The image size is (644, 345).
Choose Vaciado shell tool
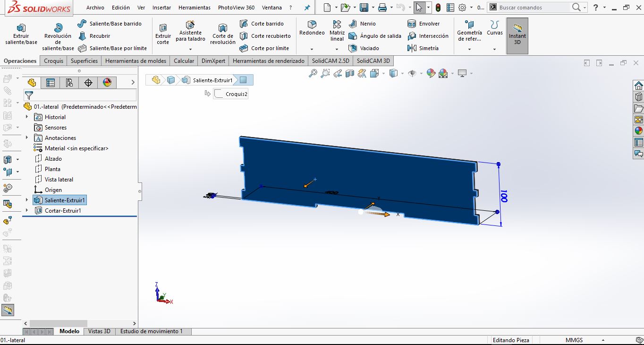coord(364,48)
